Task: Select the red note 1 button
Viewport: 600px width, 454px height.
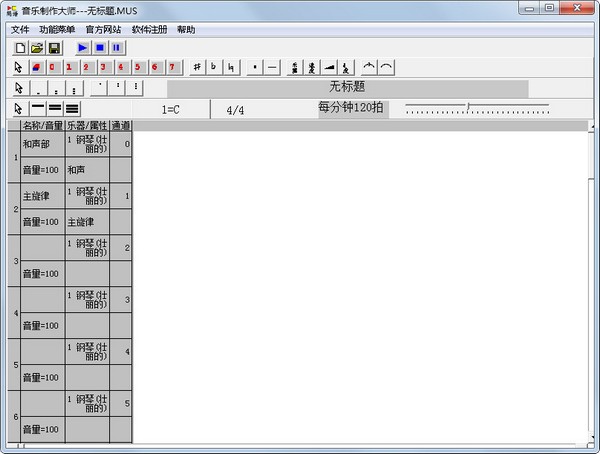Action: 67,67
